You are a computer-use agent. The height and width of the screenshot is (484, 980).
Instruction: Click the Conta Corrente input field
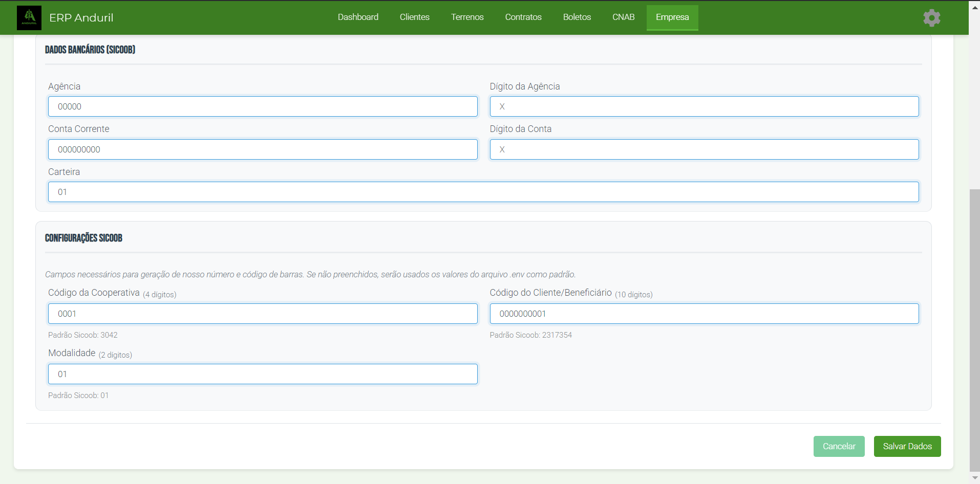tap(263, 149)
